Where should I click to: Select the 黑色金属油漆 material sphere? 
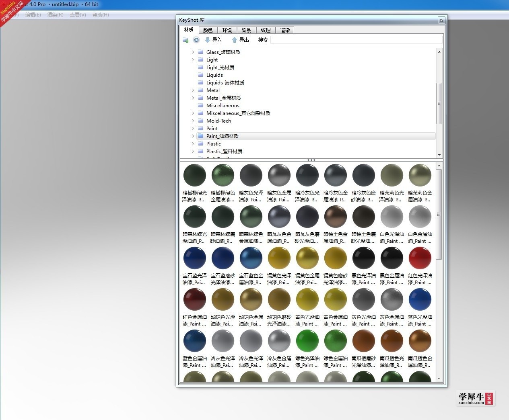click(x=392, y=258)
